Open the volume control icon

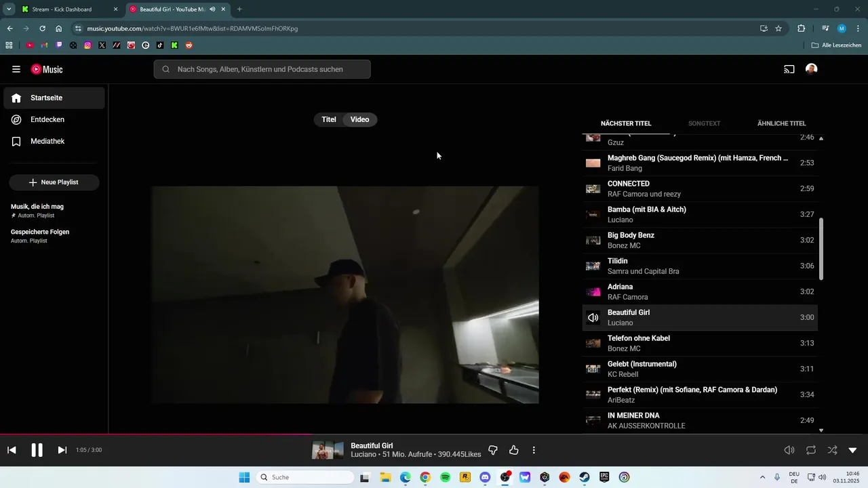point(789,450)
